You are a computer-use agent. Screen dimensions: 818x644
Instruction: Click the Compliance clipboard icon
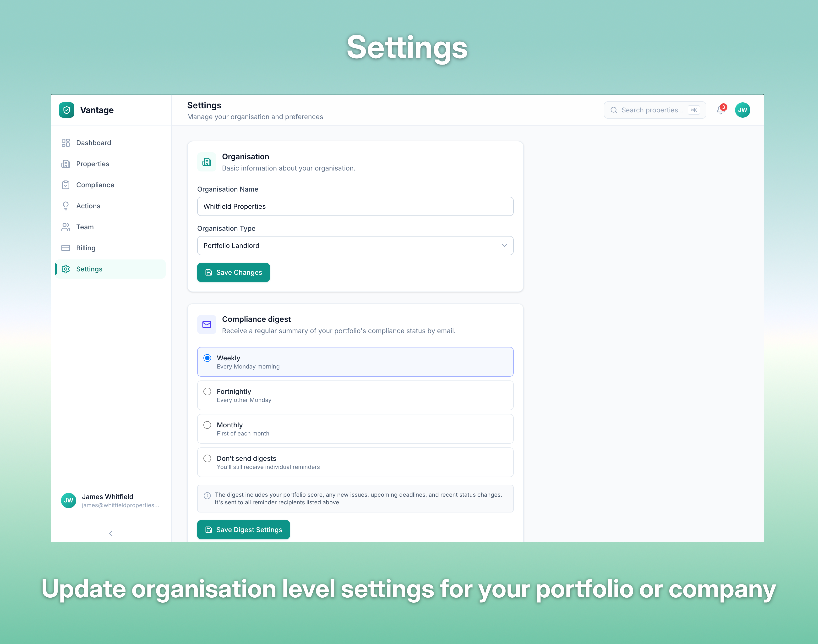[x=65, y=185]
